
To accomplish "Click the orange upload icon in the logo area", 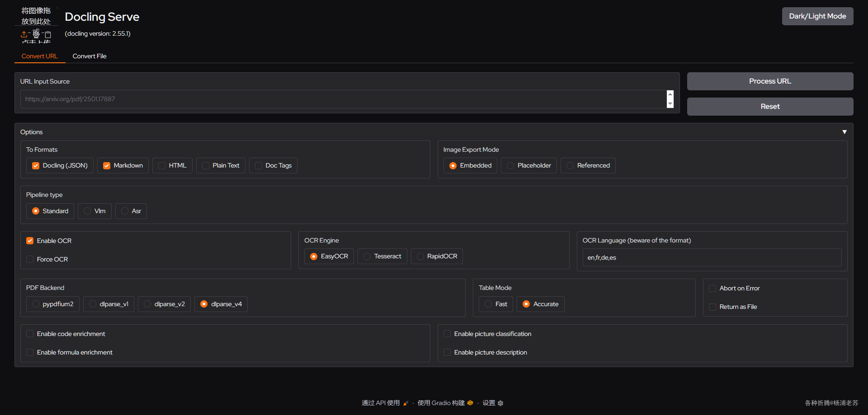I will pos(24,34).
